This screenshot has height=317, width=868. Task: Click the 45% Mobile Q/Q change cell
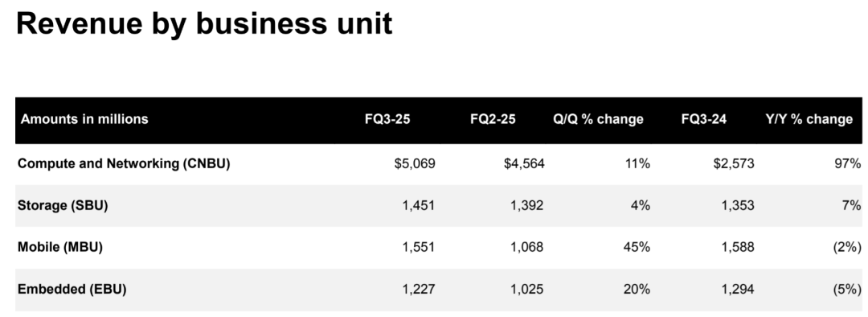pyautogui.click(x=637, y=247)
